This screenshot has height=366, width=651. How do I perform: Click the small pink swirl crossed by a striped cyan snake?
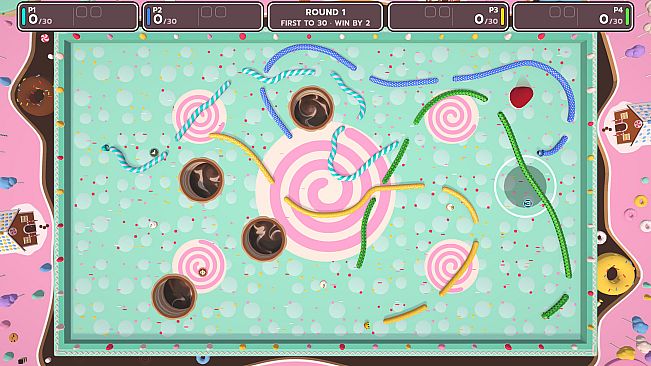coord(199,116)
